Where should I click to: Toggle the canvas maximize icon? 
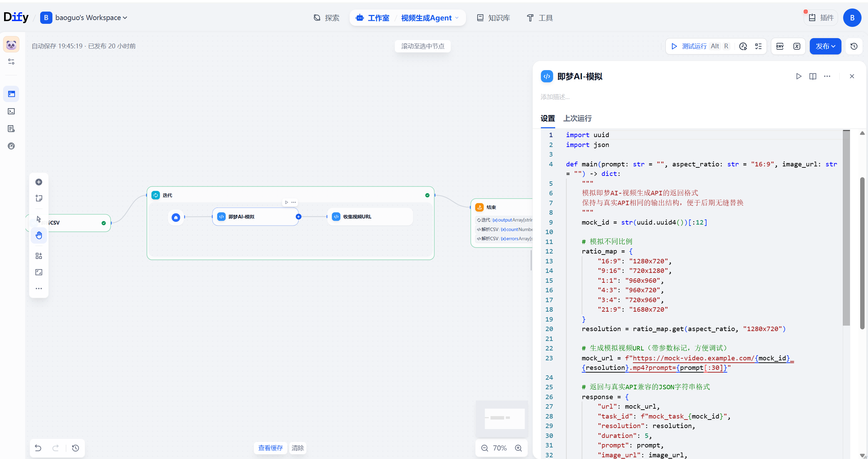pos(39,272)
